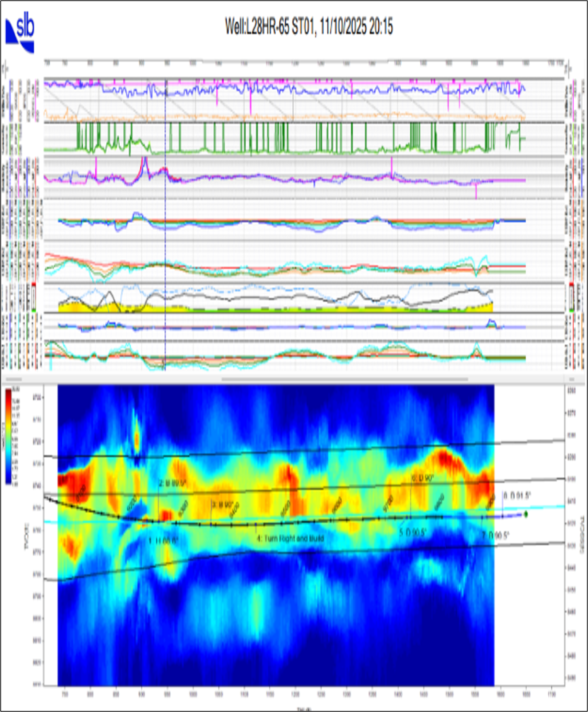The image size is (588, 712).
Task: Click the right end of the horizontal scrollbar
Action: point(571,379)
